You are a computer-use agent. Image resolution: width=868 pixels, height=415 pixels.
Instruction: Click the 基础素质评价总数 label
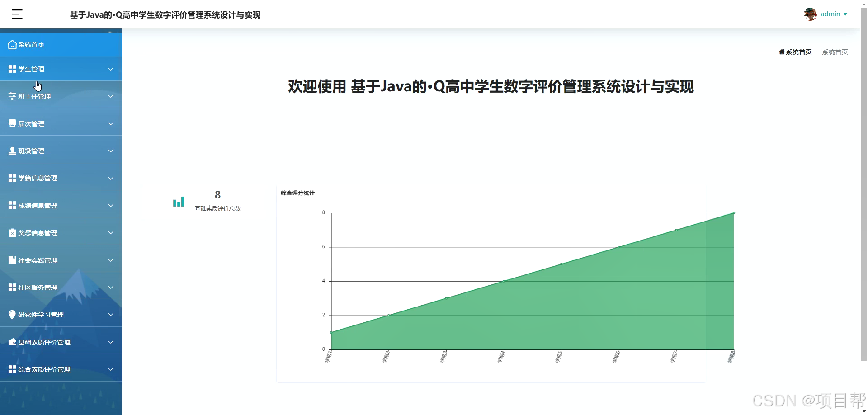(x=217, y=208)
